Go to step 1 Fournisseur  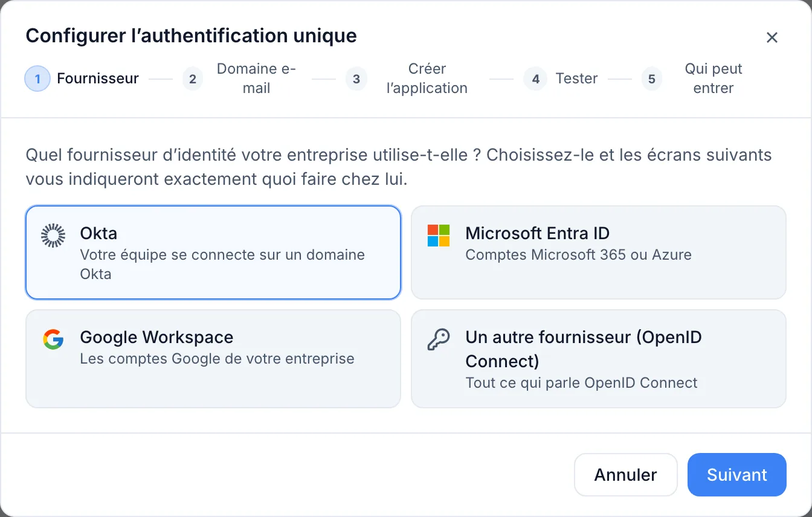click(x=82, y=79)
